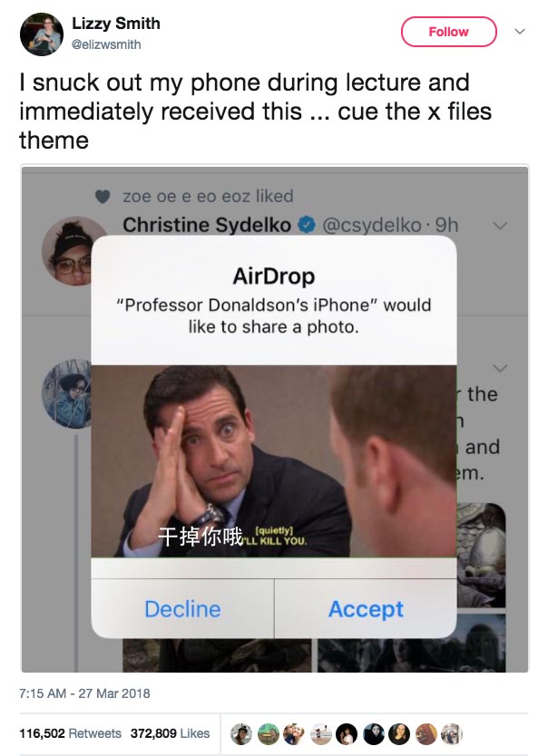The width and height of the screenshot is (548, 756).
Task: Click the green liker avatar second in row
Action: [269, 734]
